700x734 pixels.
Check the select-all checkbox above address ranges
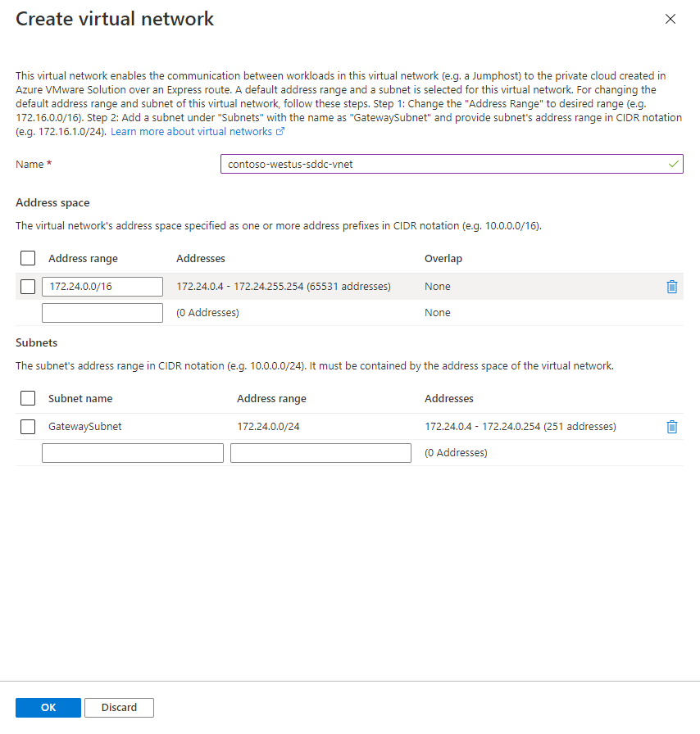pyautogui.click(x=27, y=257)
